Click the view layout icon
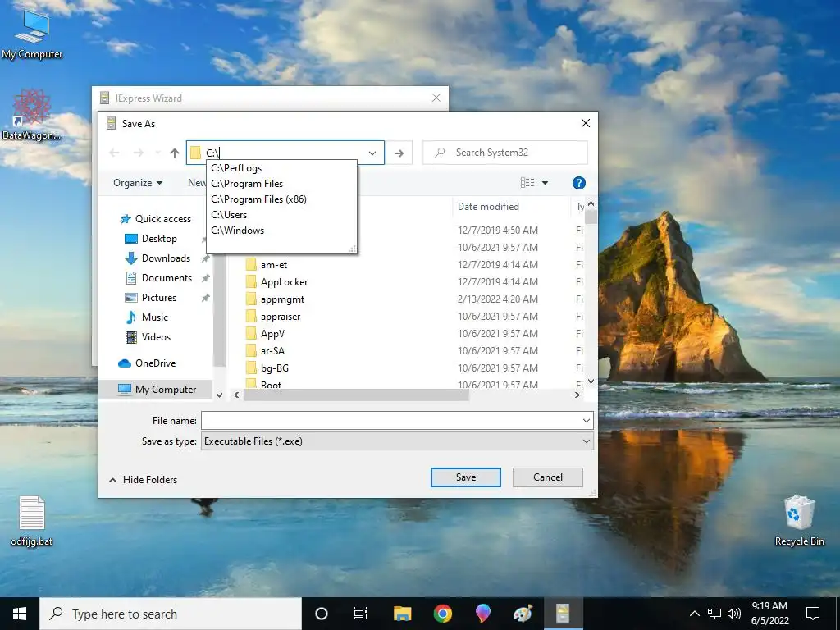The height and width of the screenshot is (630, 840). pyautogui.click(x=527, y=183)
